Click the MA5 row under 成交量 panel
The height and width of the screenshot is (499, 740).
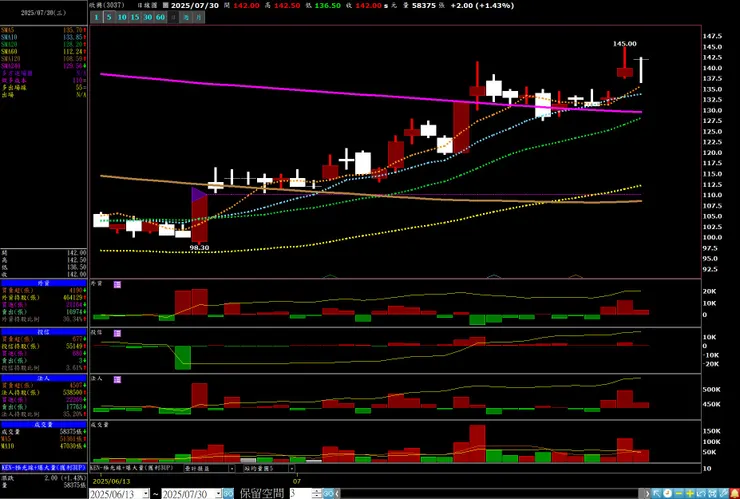coord(43,439)
